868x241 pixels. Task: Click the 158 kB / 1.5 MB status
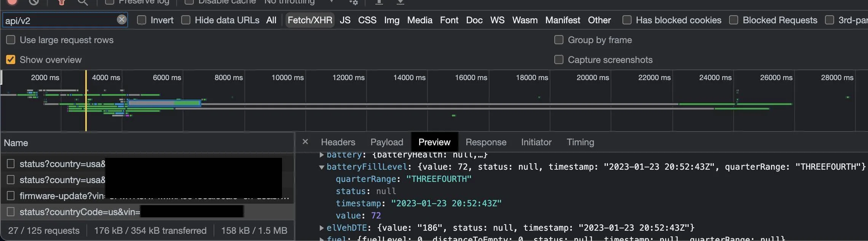point(254,231)
